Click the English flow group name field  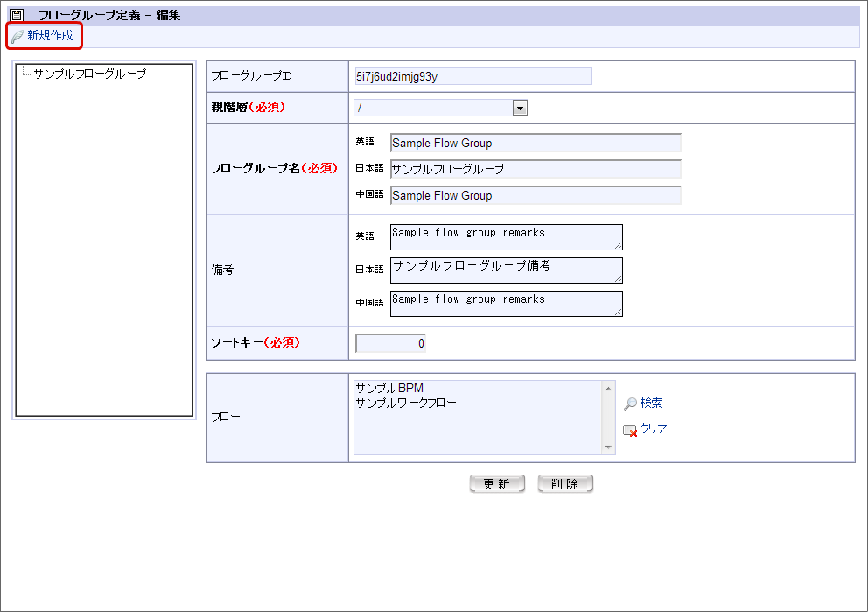click(x=535, y=144)
